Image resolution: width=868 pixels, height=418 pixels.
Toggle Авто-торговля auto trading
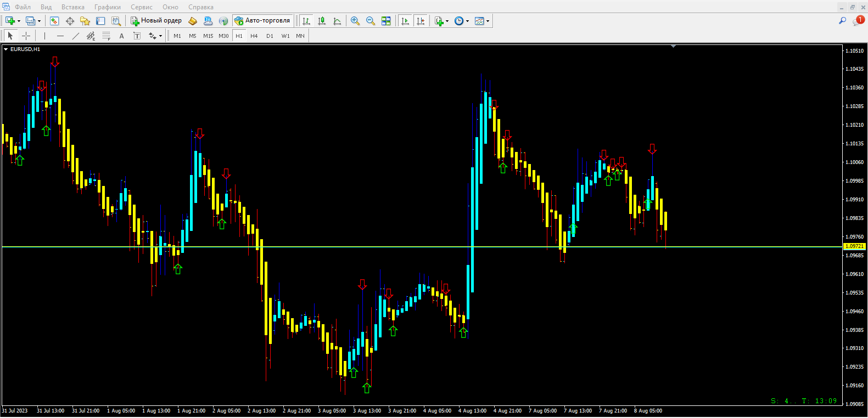(x=262, y=21)
